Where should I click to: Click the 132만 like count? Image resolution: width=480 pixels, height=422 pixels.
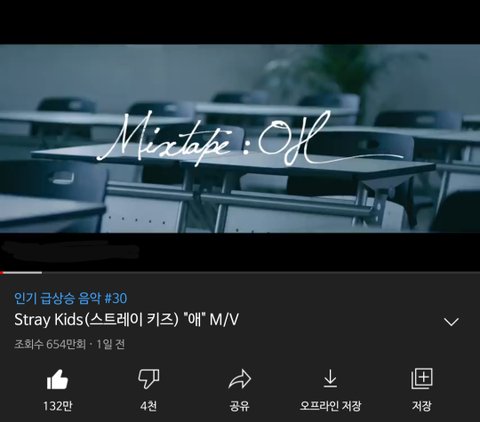click(57, 406)
